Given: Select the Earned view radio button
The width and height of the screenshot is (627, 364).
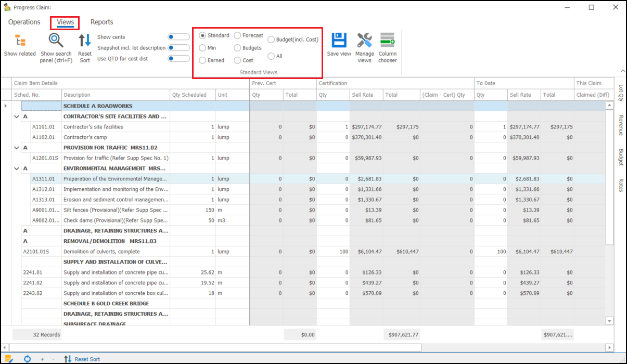Looking at the screenshot, I should (x=202, y=60).
